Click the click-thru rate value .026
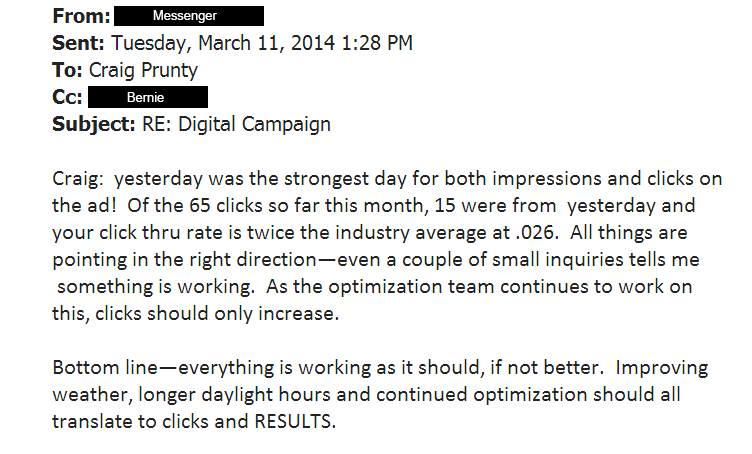 537,233
